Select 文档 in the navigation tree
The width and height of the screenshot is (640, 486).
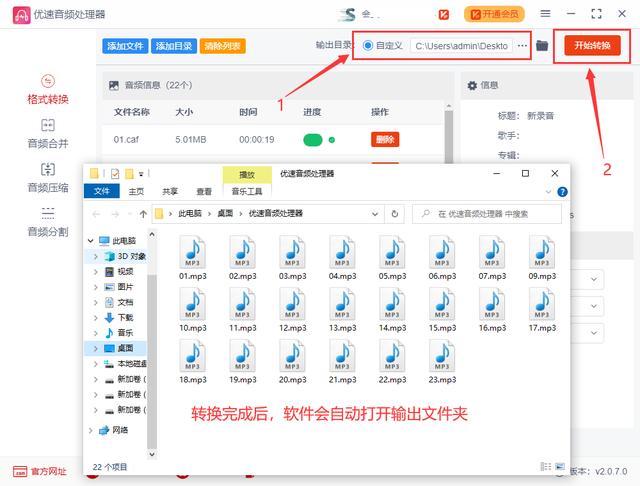[125, 302]
